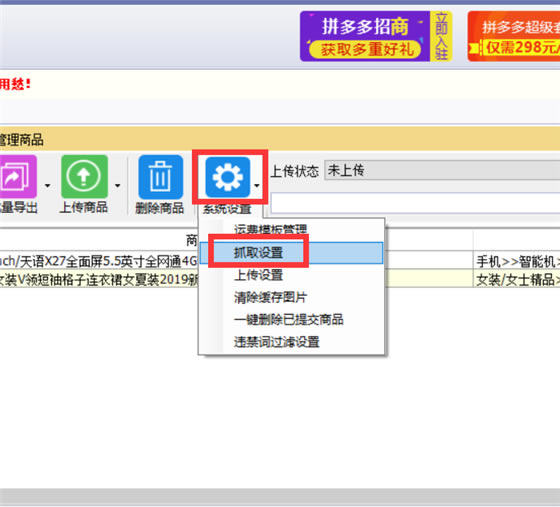Choose 抓取设置 in the dropdown menu
Screen dimensions: 560x507
[x=258, y=253]
